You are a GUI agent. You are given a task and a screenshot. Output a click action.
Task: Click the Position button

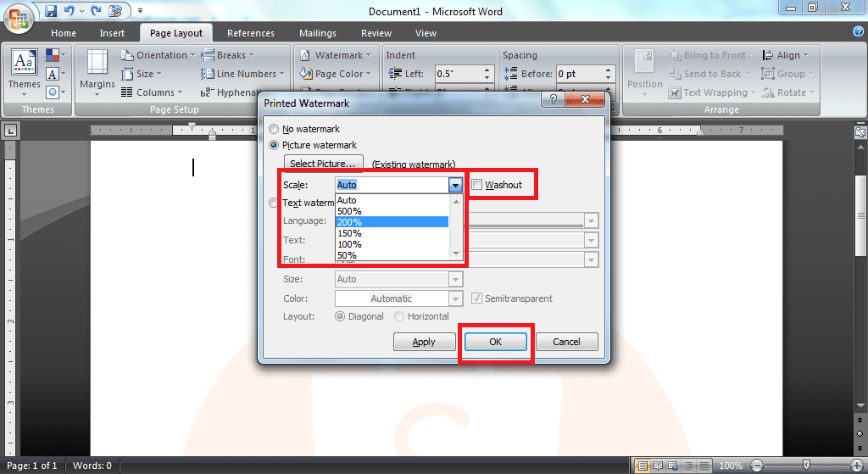(x=644, y=73)
